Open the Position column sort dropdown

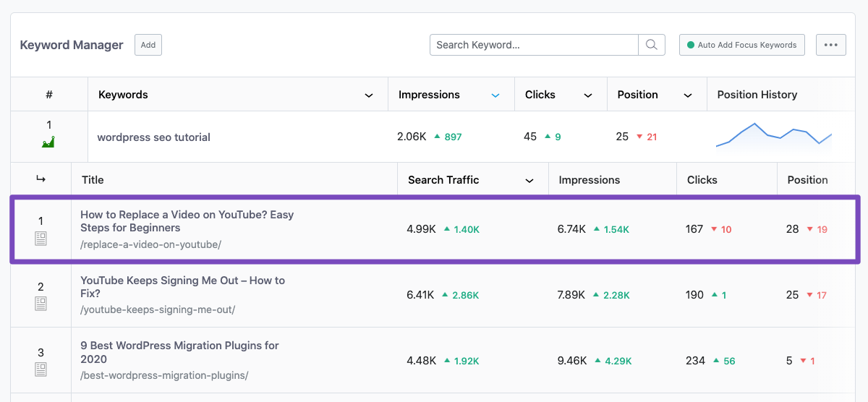[688, 95]
